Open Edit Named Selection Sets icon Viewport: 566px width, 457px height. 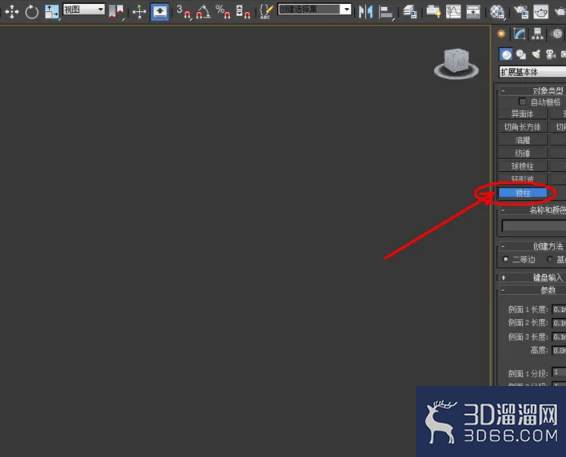tap(266, 12)
